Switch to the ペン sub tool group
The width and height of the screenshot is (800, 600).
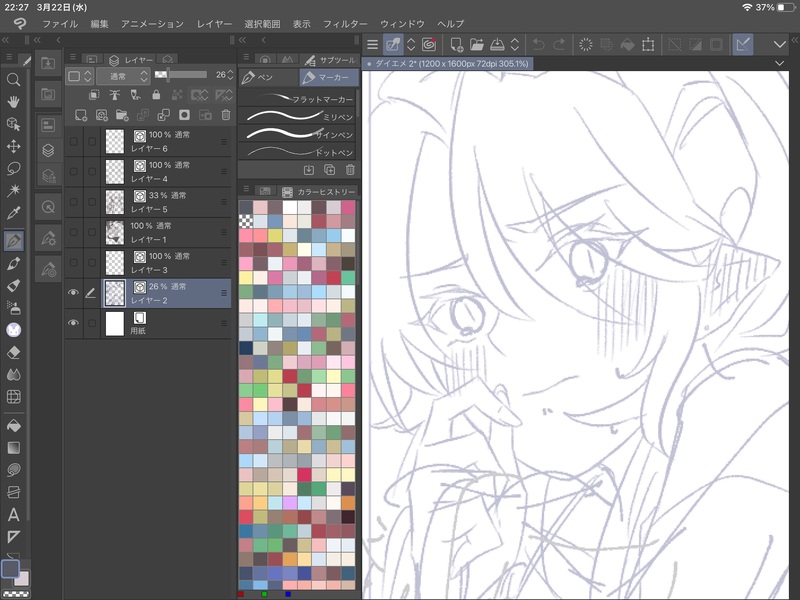268,78
